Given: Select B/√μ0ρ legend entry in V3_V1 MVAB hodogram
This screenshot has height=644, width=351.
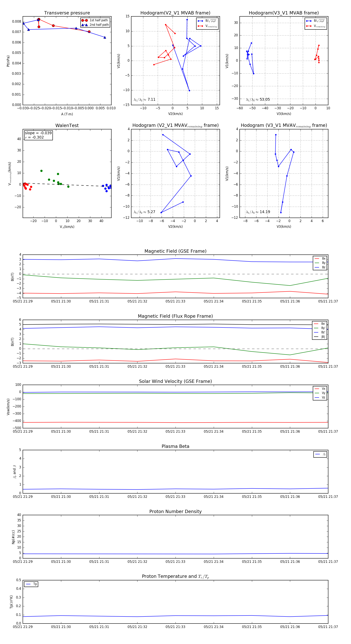Looking at the screenshot, I should 316,21.
